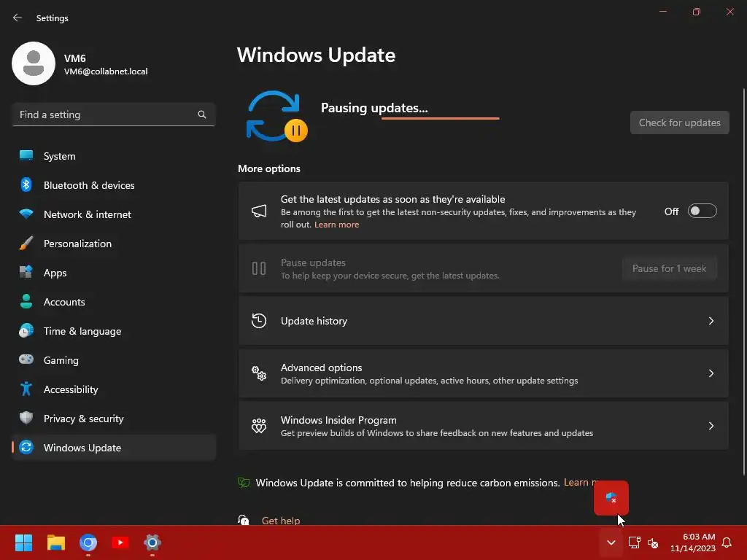Select Gaming in the sidebar

point(114,360)
